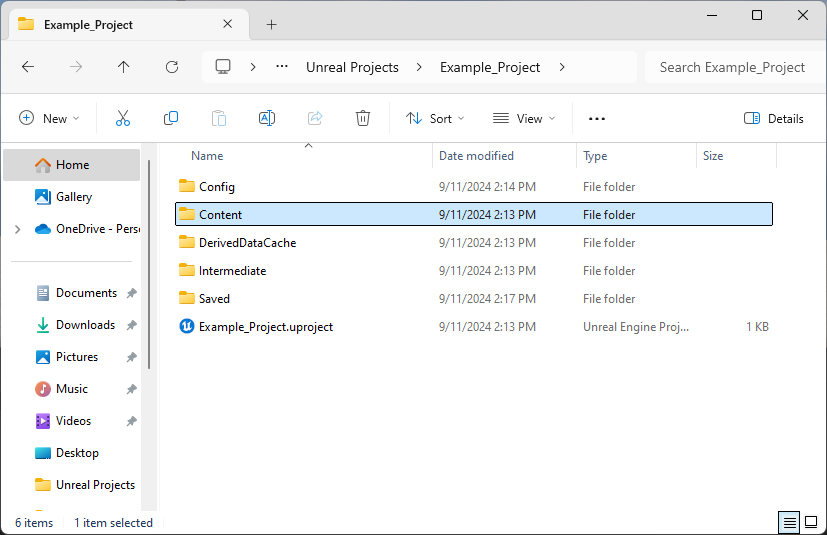
Task: Open the Sort dropdown
Action: (435, 118)
